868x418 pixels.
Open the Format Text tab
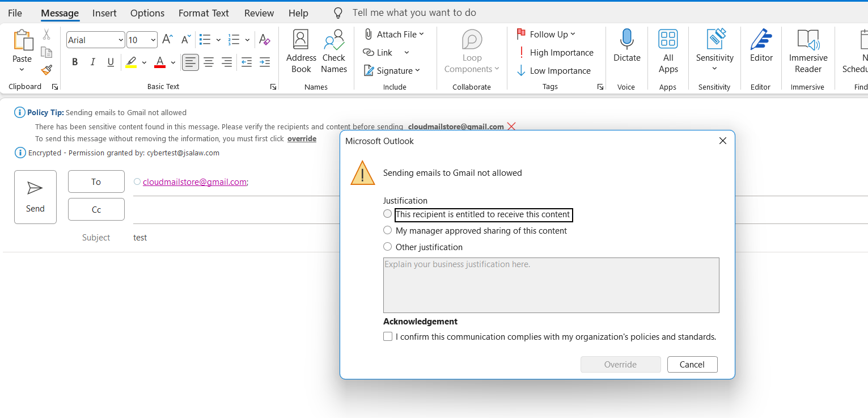204,13
